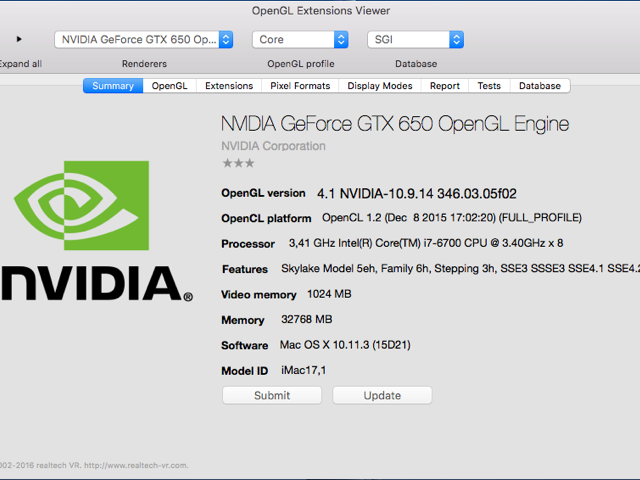Click the OpenGL Extensions Viewer window title
This screenshot has height=480, width=640.
pos(321,11)
